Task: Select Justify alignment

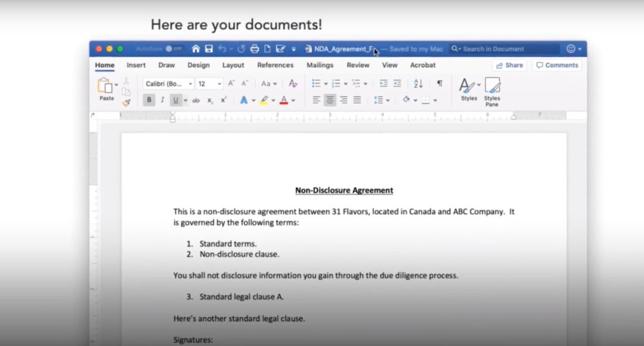Action: 357,100
